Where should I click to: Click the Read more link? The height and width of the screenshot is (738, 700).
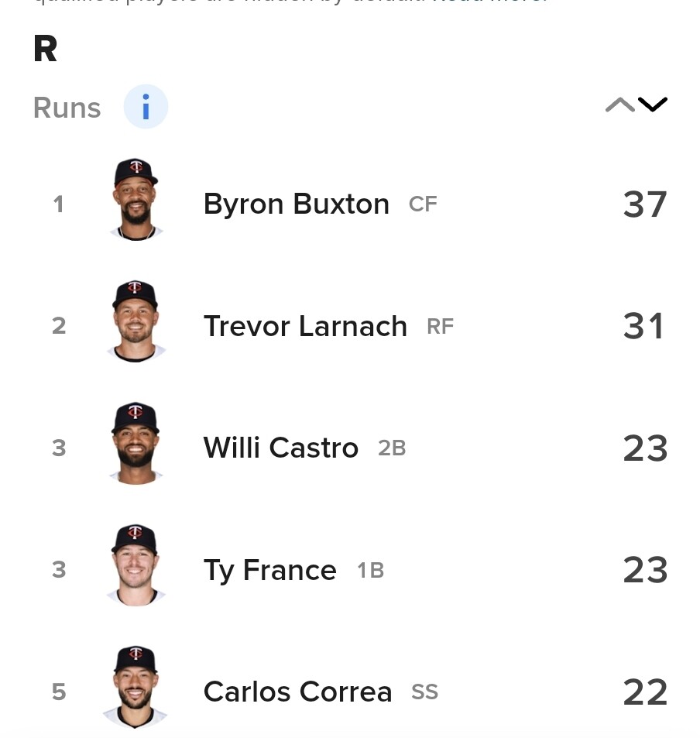coord(490,2)
